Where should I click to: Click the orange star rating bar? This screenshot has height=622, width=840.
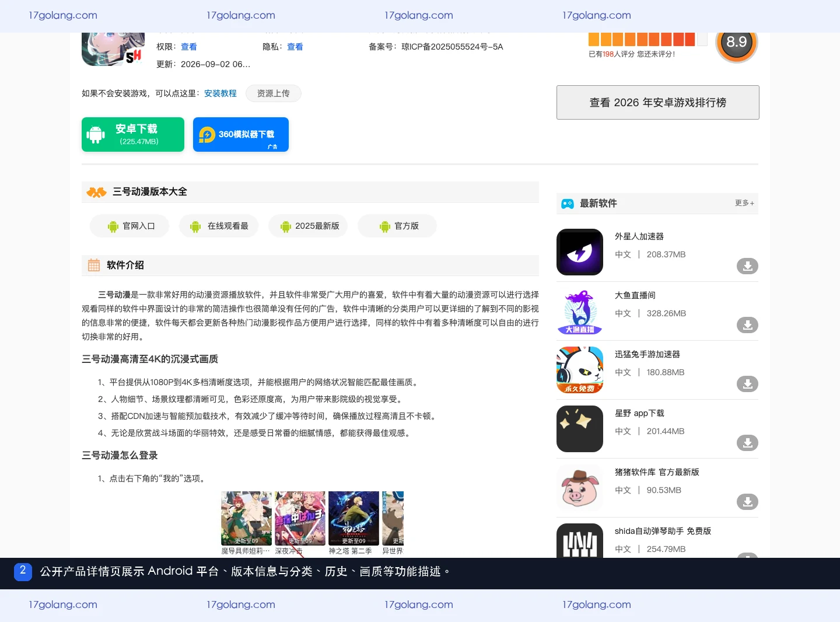[647, 39]
